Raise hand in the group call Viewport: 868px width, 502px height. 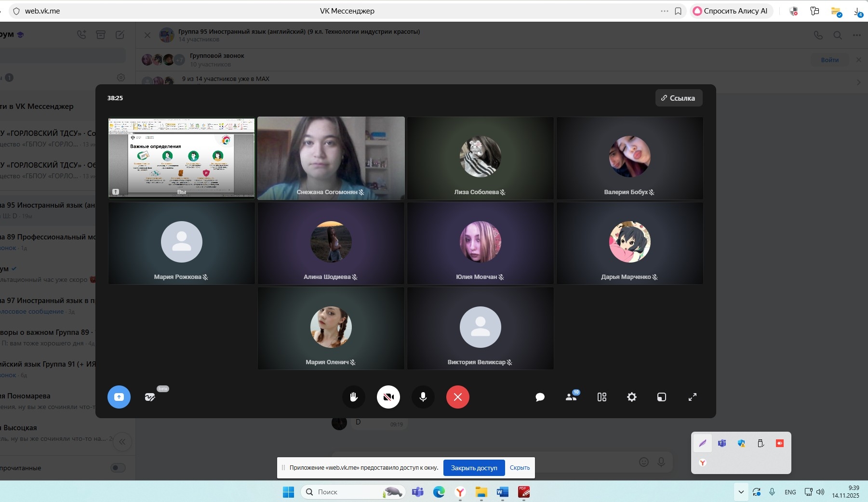(x=353, y=397)
